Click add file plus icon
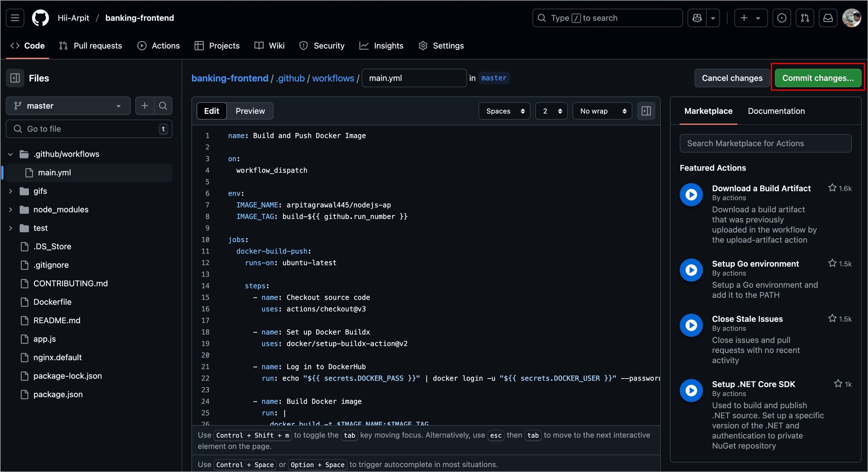The height and width of the screenshot is (472, 868). [144, 106]
